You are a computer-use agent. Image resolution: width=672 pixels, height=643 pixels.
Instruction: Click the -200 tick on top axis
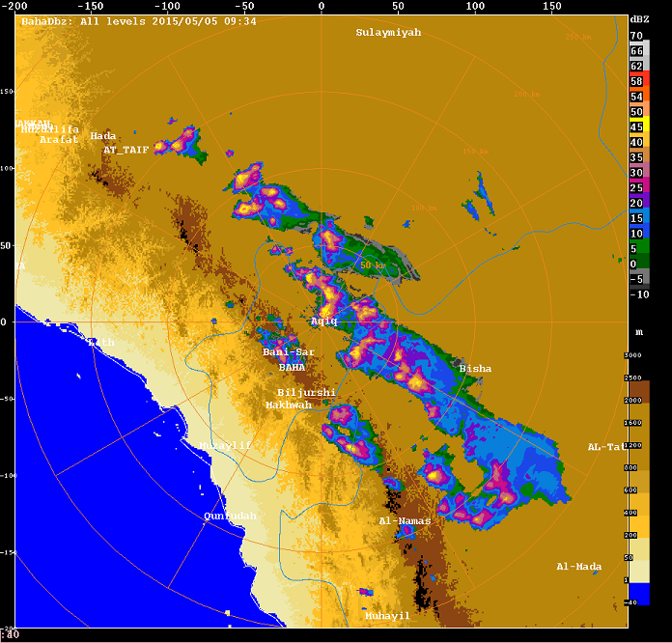point(14,6)
